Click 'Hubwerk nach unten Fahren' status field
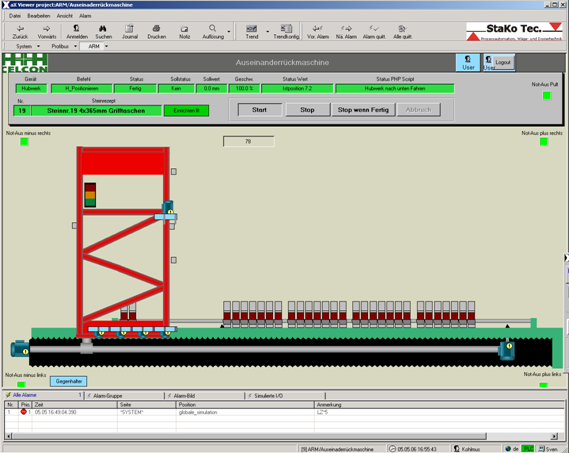 [x=395, y=89]
